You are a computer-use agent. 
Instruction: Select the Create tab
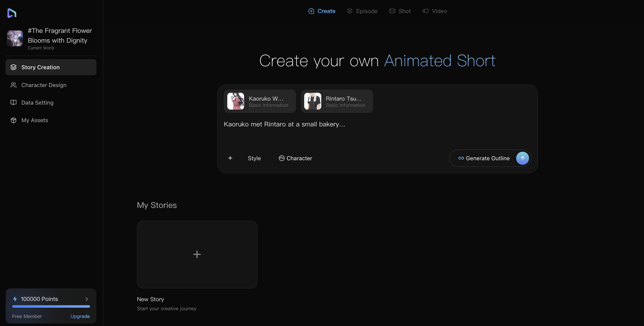click(322, 11)
